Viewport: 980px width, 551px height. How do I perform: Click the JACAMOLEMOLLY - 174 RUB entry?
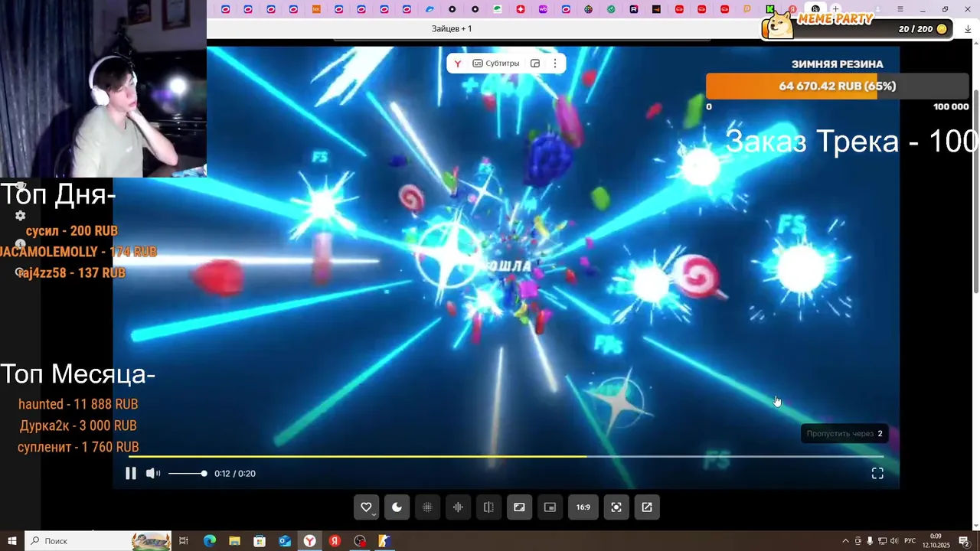78,252
